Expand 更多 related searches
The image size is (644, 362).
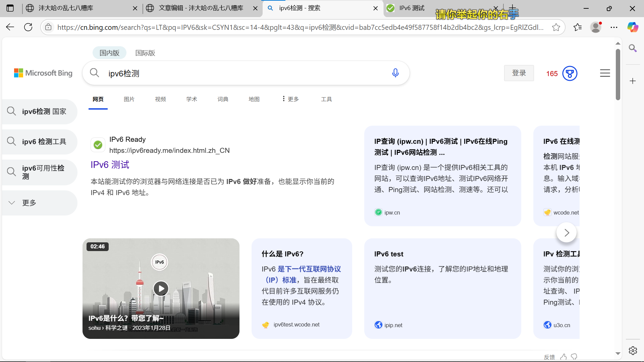click(x=40, y=203)
